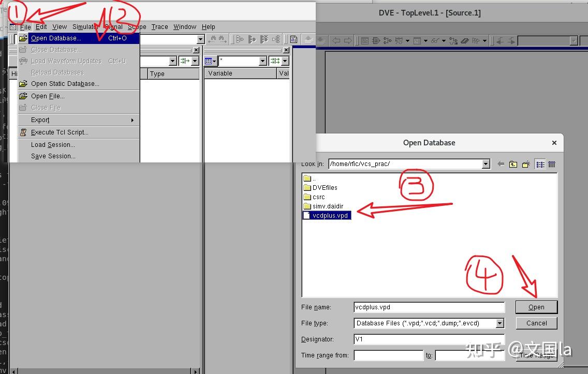
Task: Open the View menu
Action: point(59,27)
